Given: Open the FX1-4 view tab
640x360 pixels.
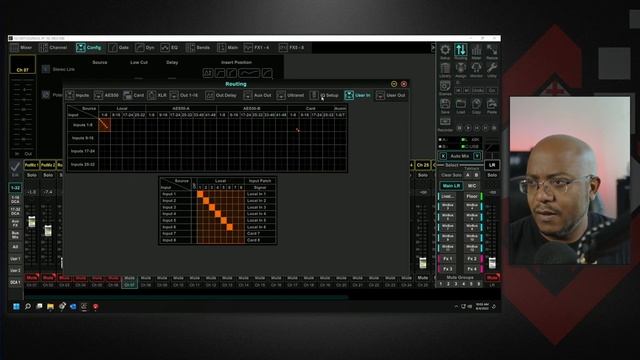Looking at the screenshot, I should [x=257, y=48].
